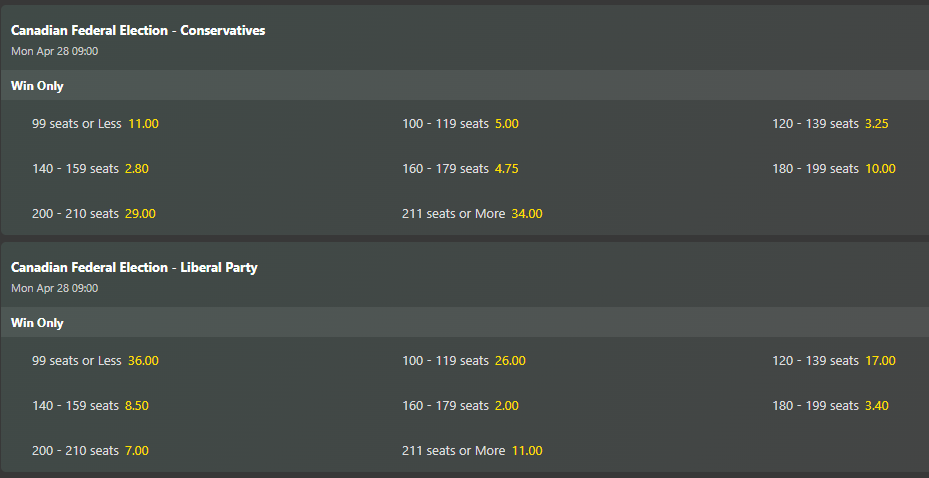The image size is (929, 478).
Task: Select Liberal Party 99 seats or Less at 36.00
Action: (143, 361)
